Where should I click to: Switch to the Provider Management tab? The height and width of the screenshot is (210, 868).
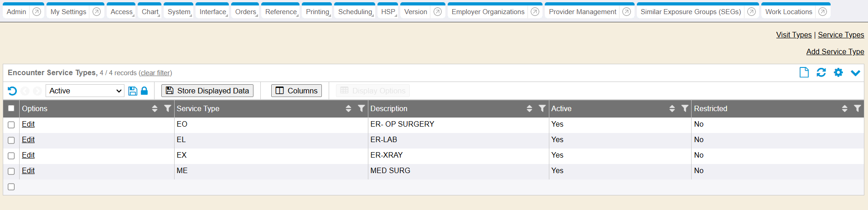point(582,12)
